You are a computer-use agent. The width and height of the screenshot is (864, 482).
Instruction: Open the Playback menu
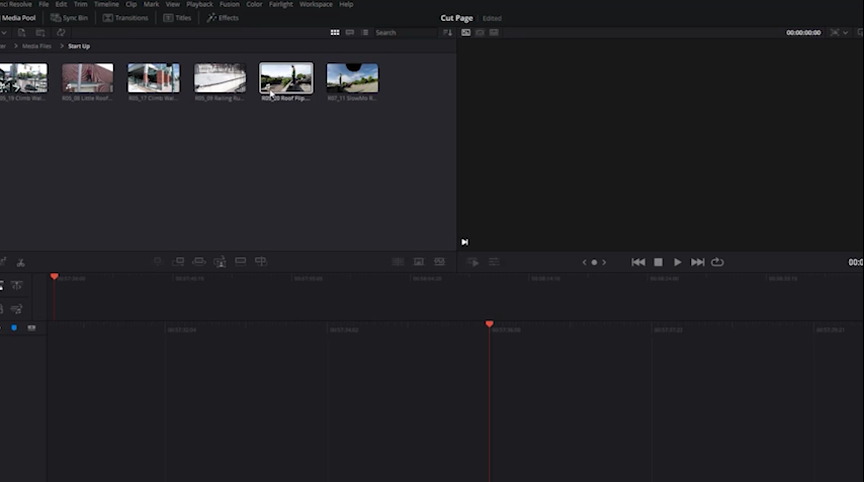(199, 4)
